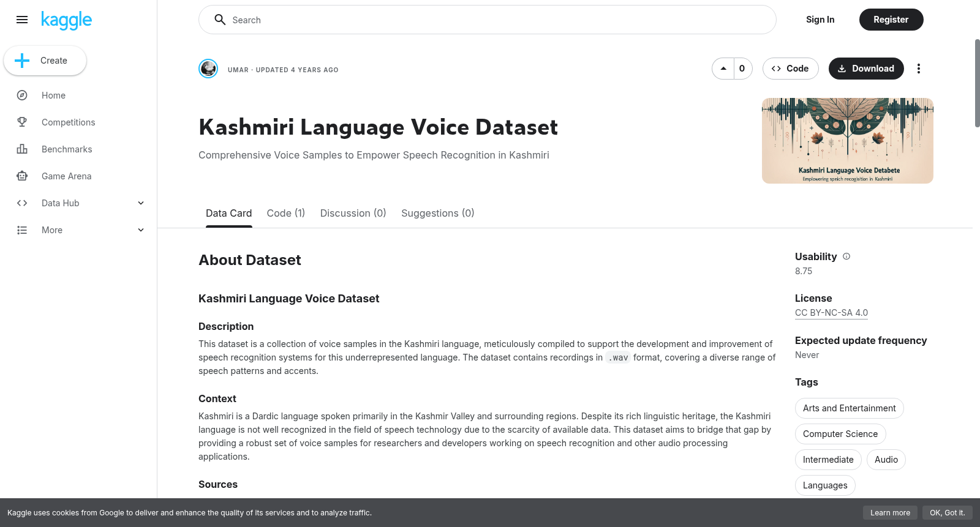Image resolution: width=980 pixels, height=527 pixels.
Task: Click the Home compass icon
Action: pos(22,95)
